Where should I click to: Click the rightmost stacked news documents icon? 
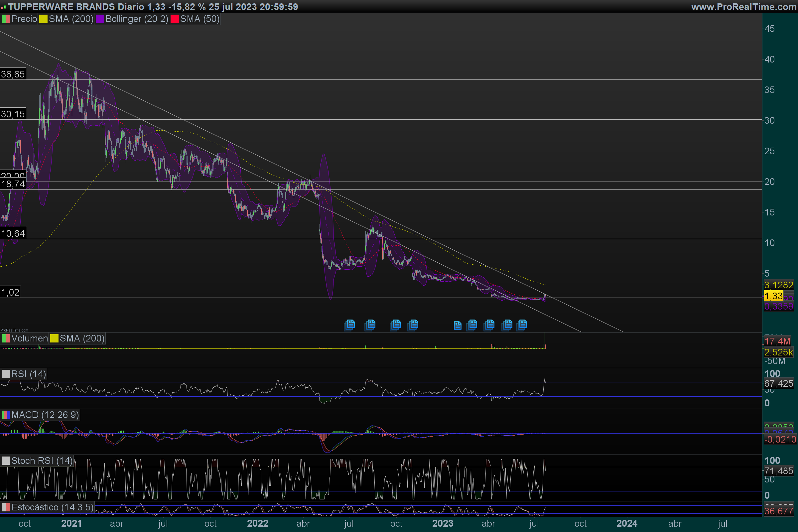point(522,325)
